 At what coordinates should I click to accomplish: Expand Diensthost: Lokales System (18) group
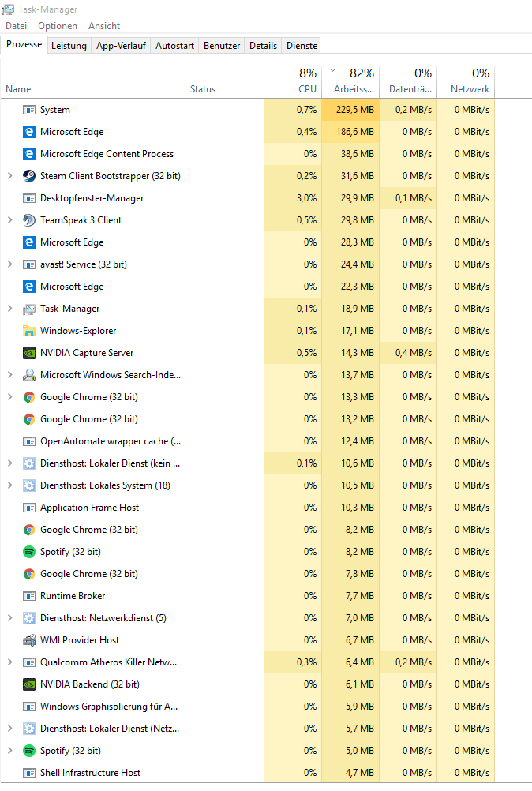[9, 485]
